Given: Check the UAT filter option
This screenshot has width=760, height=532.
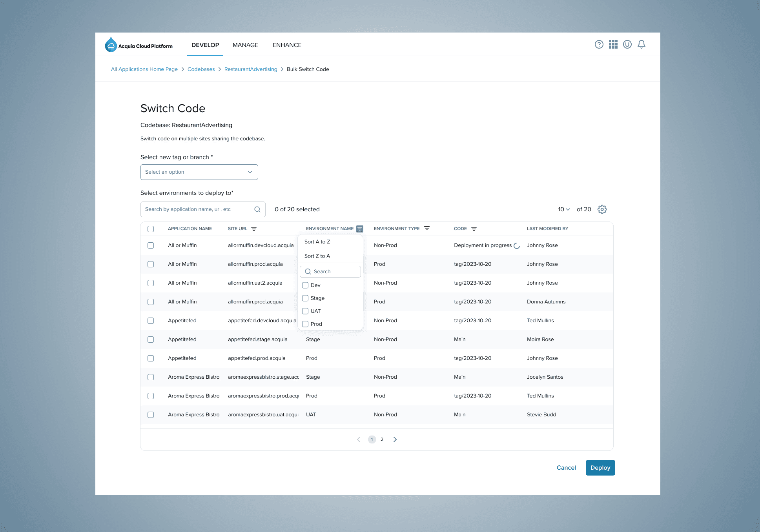Looking at the screenshot, I should point(305,311).
